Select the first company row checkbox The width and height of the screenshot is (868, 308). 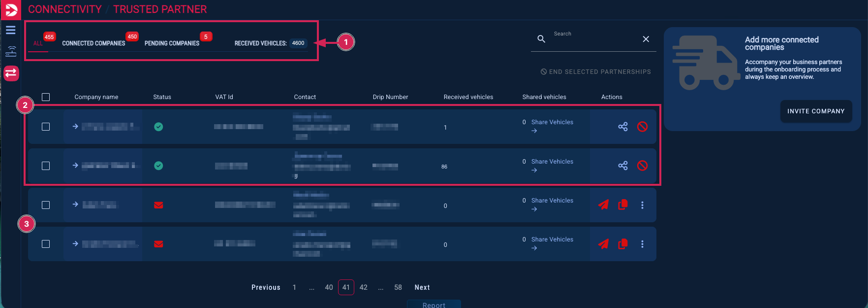(x=46, y=127)
